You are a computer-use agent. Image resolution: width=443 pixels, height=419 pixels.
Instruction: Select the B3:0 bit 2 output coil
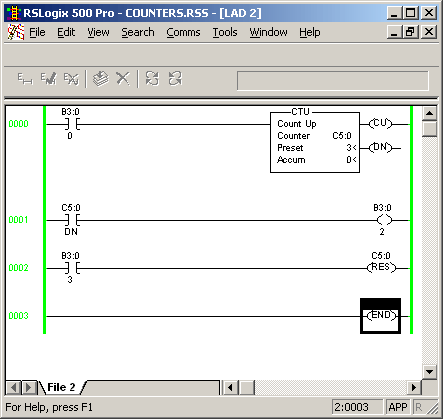(x=383, y=220)
